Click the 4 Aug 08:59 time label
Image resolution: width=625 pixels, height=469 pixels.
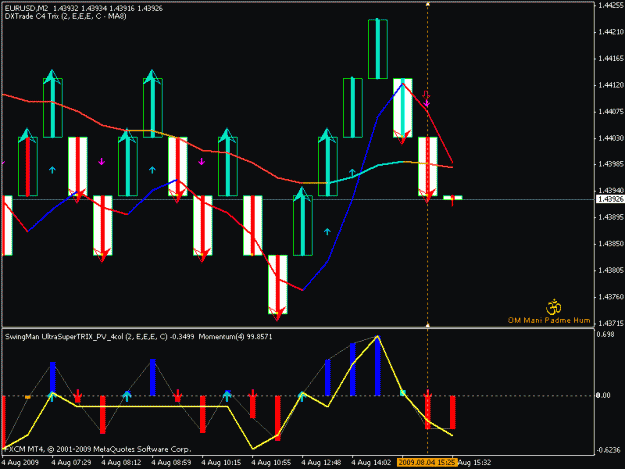[171, 463]
